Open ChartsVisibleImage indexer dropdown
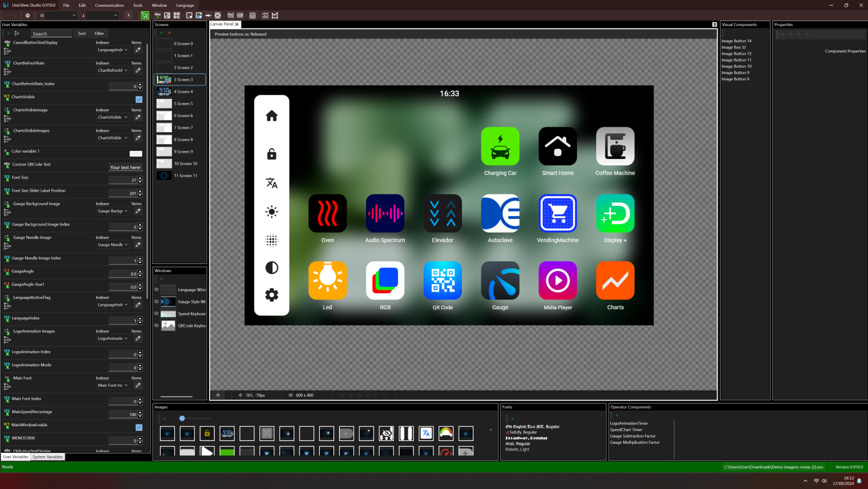This screenshot has height=489, width=868. point(112,117)
